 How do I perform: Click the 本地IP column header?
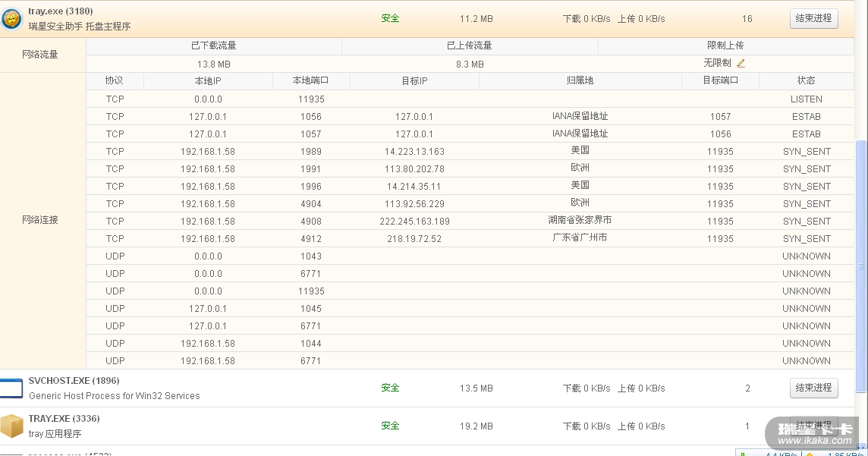point(208,80)
